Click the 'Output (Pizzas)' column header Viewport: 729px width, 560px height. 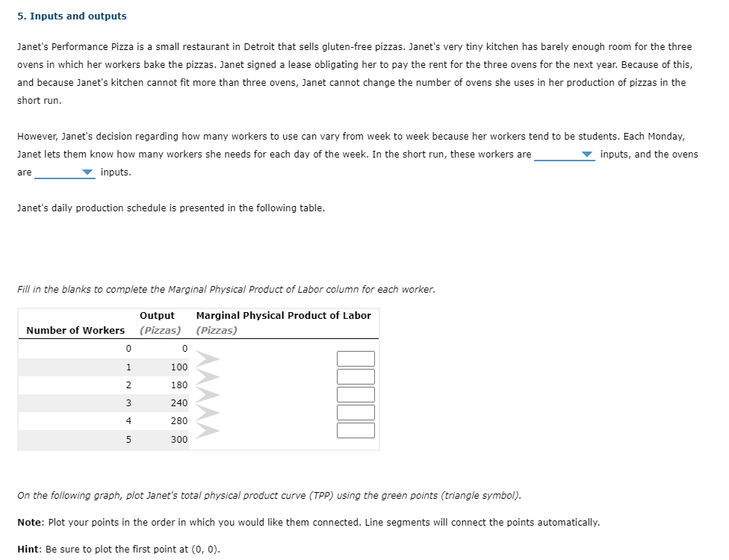click(x=157, y=323)
